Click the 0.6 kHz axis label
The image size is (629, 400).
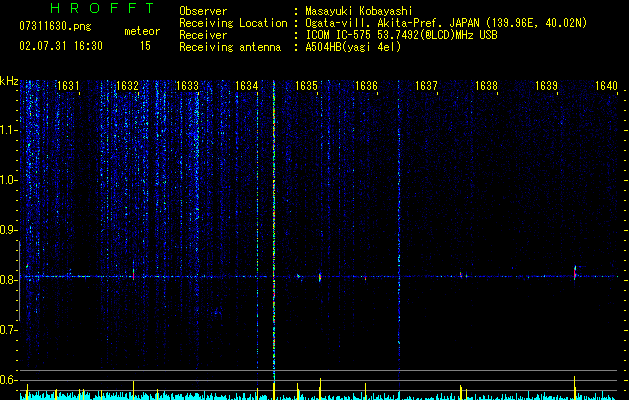coord(8,380)
